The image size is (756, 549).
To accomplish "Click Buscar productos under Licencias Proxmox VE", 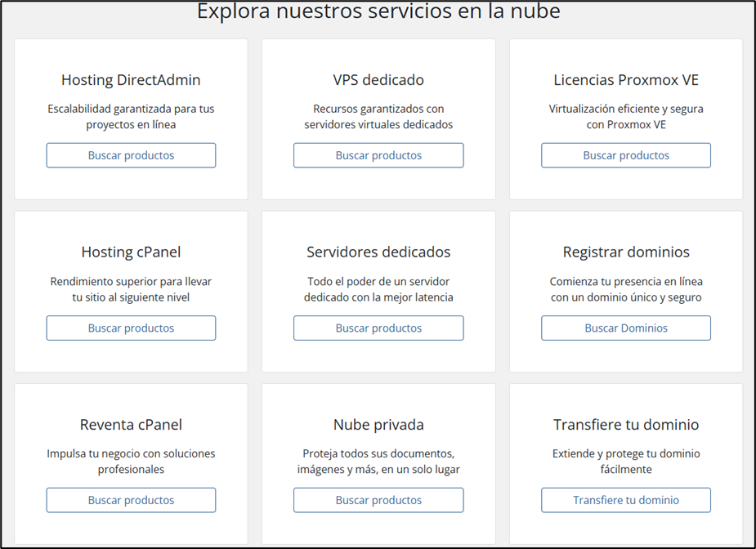I will (626, 155).
